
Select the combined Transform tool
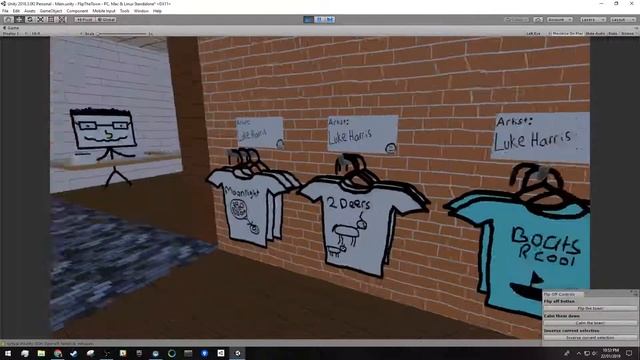point(61,20)
